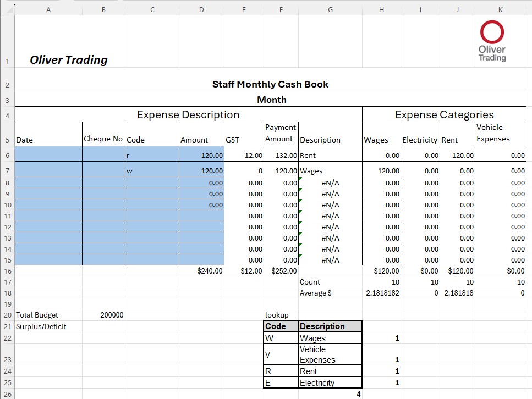This screenshot has width=532, height=399.
Task: Click the Wages average 2.1818182 cell
Action: 381,293
